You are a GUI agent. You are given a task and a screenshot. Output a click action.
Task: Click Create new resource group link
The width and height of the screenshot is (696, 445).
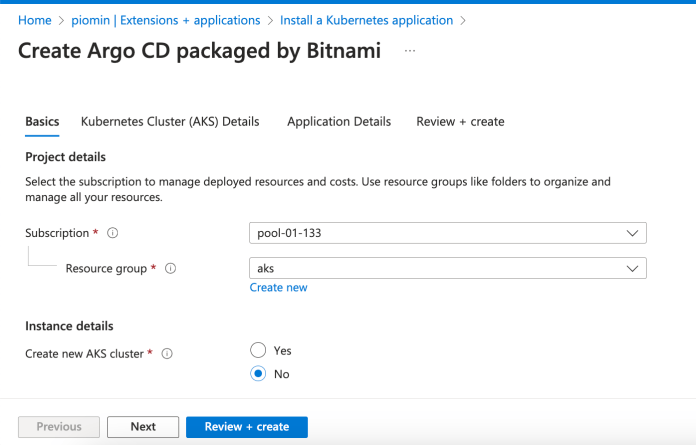click(x=278, y=287)
